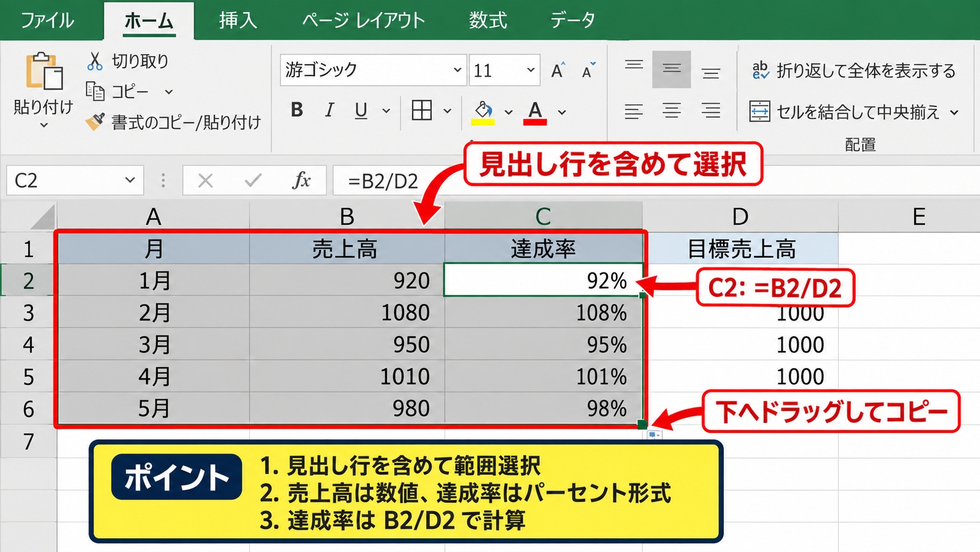Open Copy options dropdown arrow
This screenshot has height=552, width=980.
pyautogui.click(x=169, y=92)
